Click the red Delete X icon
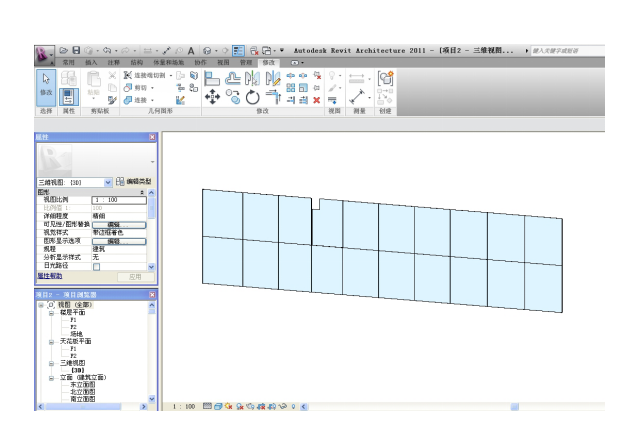The image size is (634, 448). pyautogui.click(x=318, y=100)
